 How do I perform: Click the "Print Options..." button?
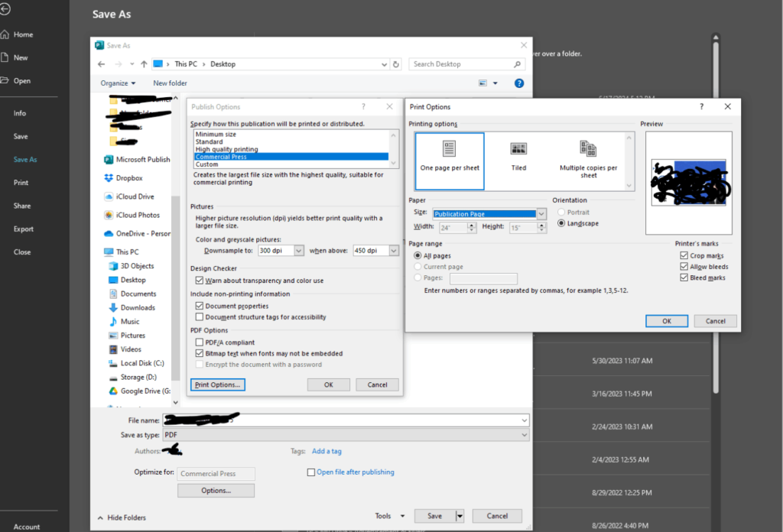[x=217, y=384]
